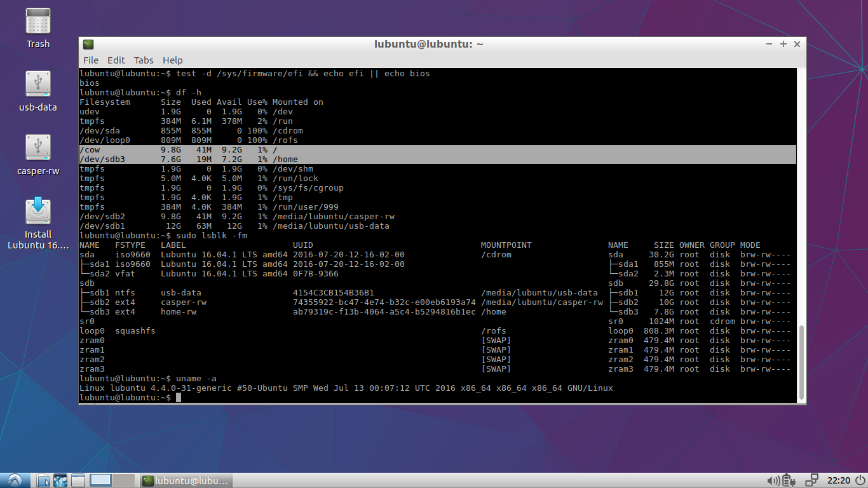Launch the file manager from the panel
868x488 pixels.
tap(43, 480)
